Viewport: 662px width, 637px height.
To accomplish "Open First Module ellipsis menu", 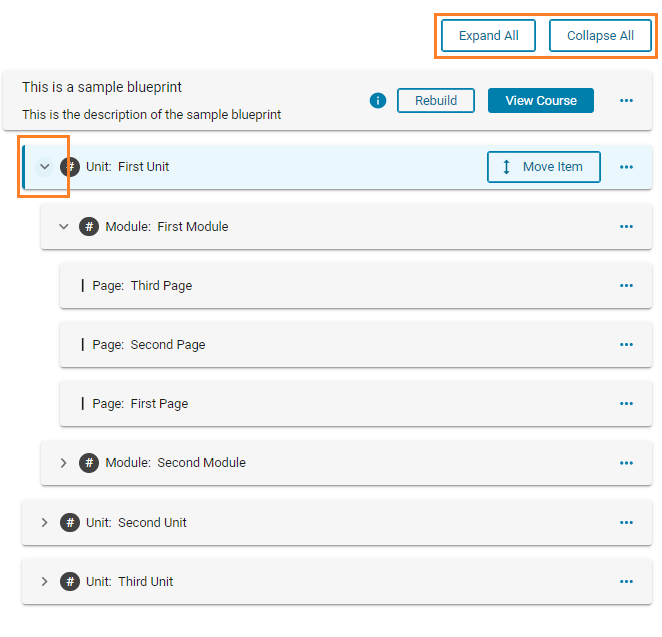I will 627,227.
